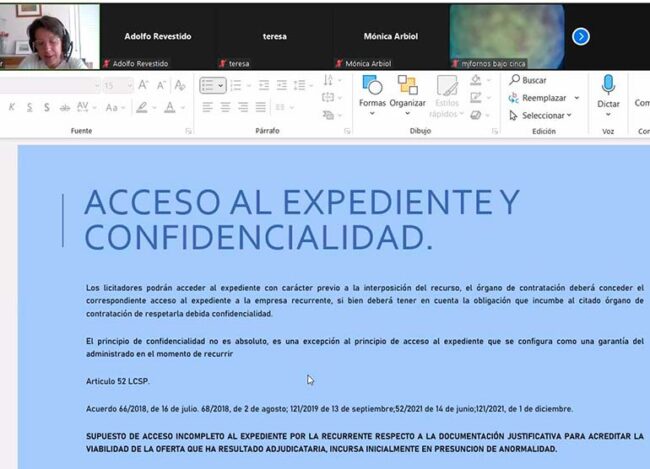Open highlight color dropdown arrow

pyautogui.click(x=154, y=108)
